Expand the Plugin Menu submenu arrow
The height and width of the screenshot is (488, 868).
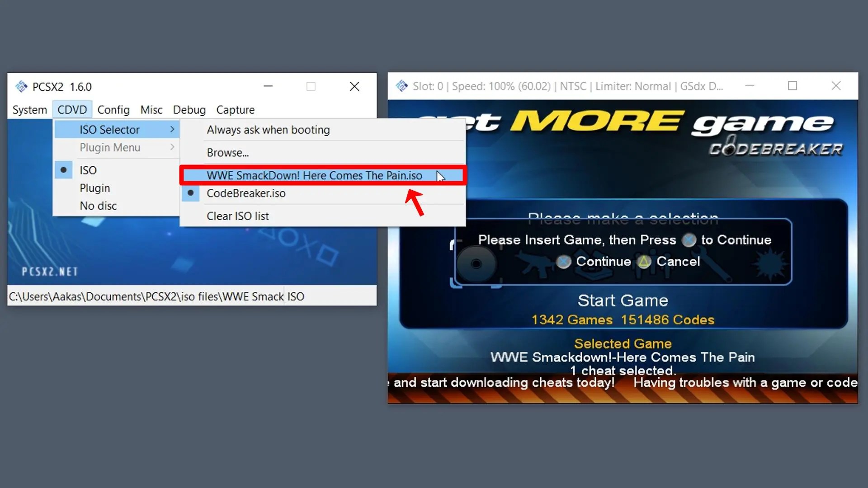point(172,147)
